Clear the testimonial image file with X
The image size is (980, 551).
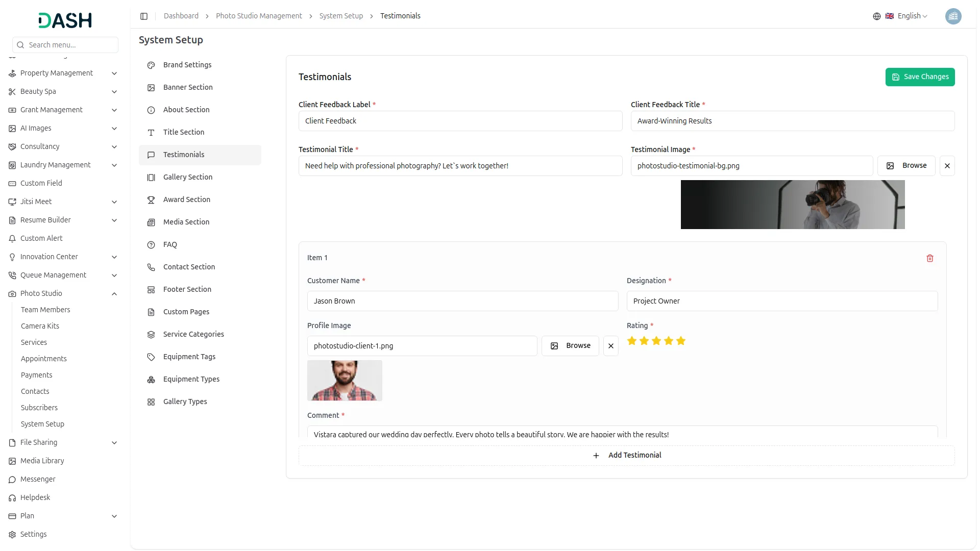(x=947, y=166)
